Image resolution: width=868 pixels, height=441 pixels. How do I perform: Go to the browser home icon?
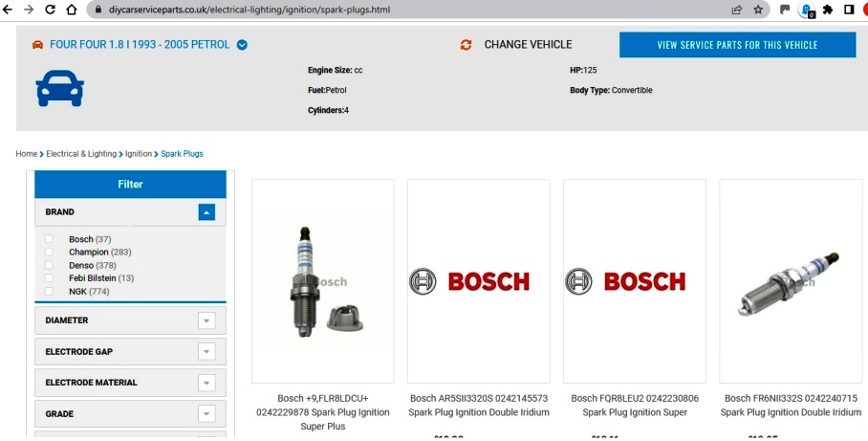click(72, 10)
